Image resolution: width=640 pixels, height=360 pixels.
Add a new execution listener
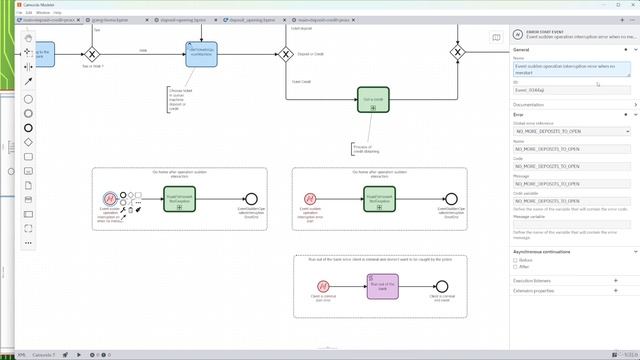coord(616,280)
